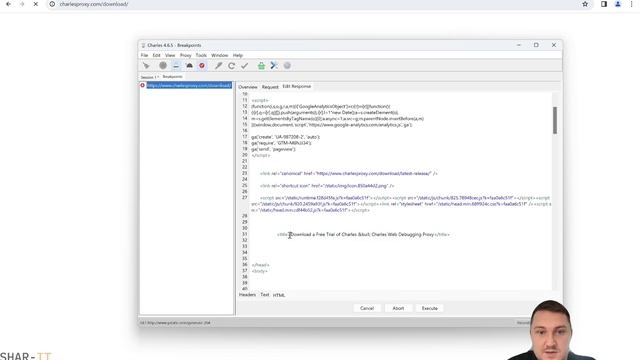The width and height of the screenshot is (640, 360).
Task: Click the Repeat circular arrow icon
Action: click(231, 66)
